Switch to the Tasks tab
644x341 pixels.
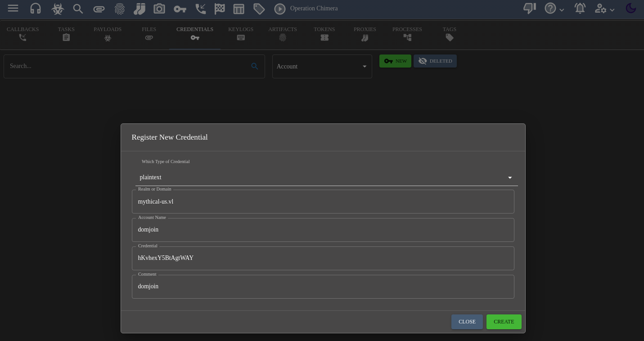coord(66,34)
